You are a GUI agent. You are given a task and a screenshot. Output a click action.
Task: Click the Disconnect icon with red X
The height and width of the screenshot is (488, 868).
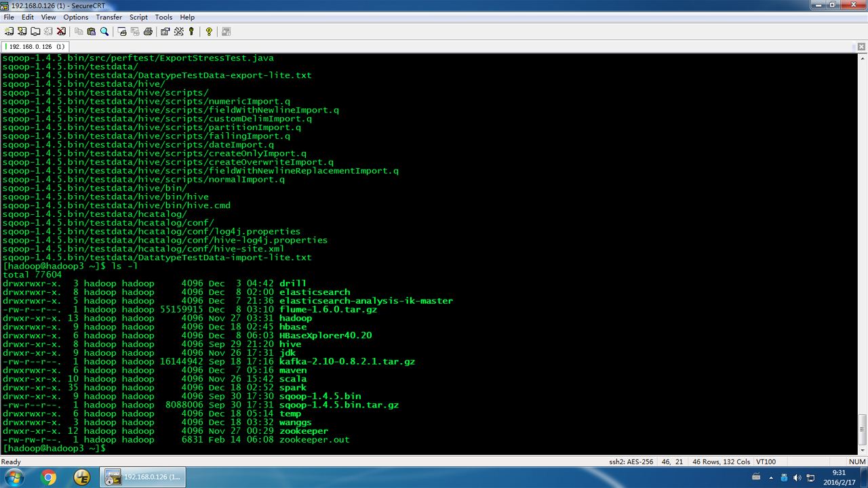(61, 31)
